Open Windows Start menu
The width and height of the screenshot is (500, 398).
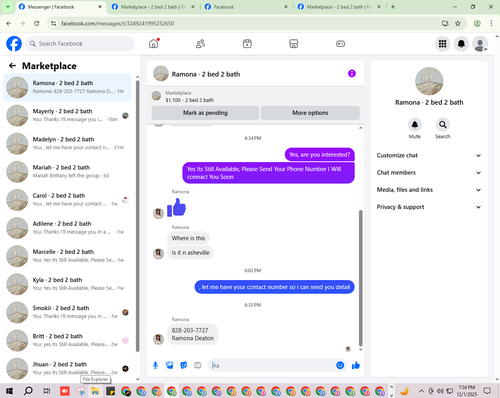(x=9, y=391)
